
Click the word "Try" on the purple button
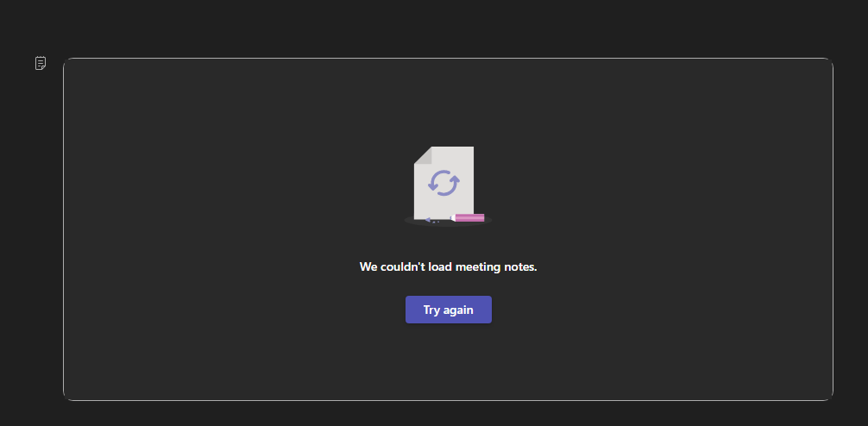[431, 310]
